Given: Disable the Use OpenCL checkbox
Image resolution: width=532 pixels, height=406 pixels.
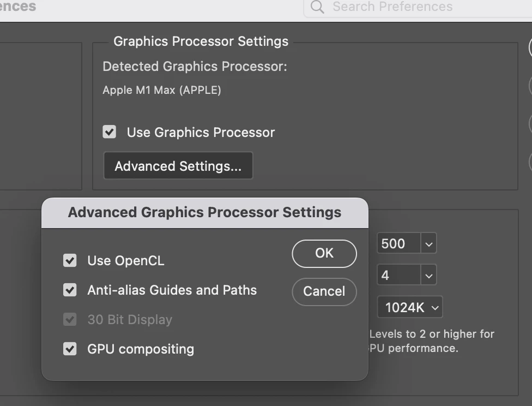Looking at the screenshot, I should click(70, 260).
